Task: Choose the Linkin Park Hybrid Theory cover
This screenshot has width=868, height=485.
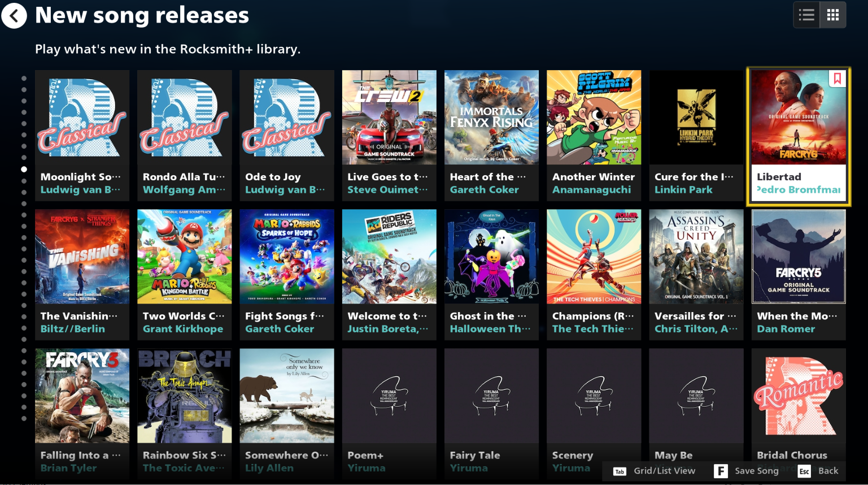Action: pos(696,118)
